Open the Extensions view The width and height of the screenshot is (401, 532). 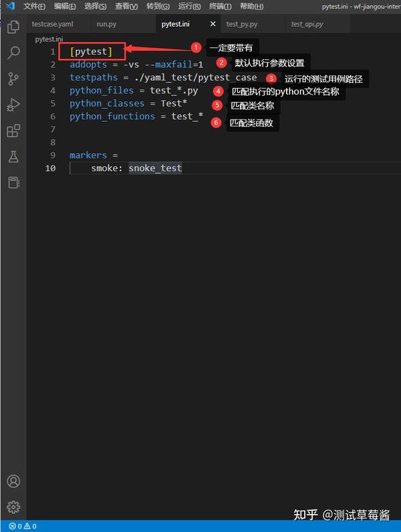[x=13, y=130]
